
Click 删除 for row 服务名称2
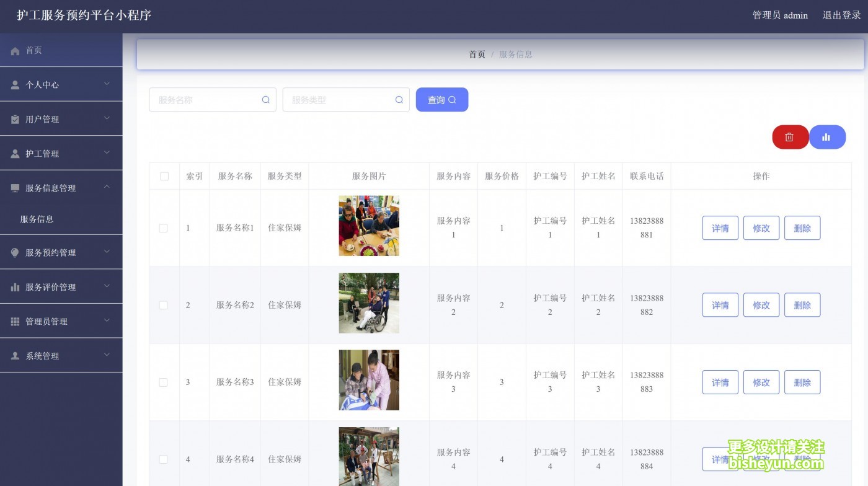pos(802,305)
